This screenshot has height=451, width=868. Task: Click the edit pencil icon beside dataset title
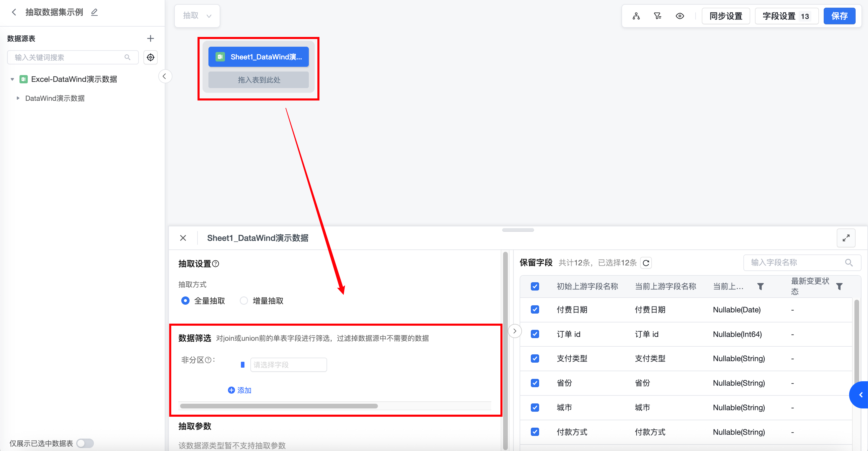coord(94,12)
